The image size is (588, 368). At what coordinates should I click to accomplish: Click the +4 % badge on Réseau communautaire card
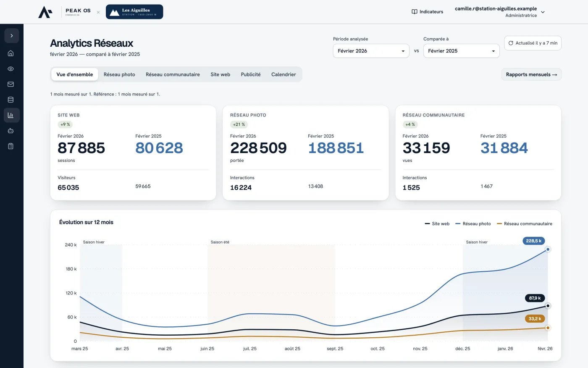pos(410,124)
